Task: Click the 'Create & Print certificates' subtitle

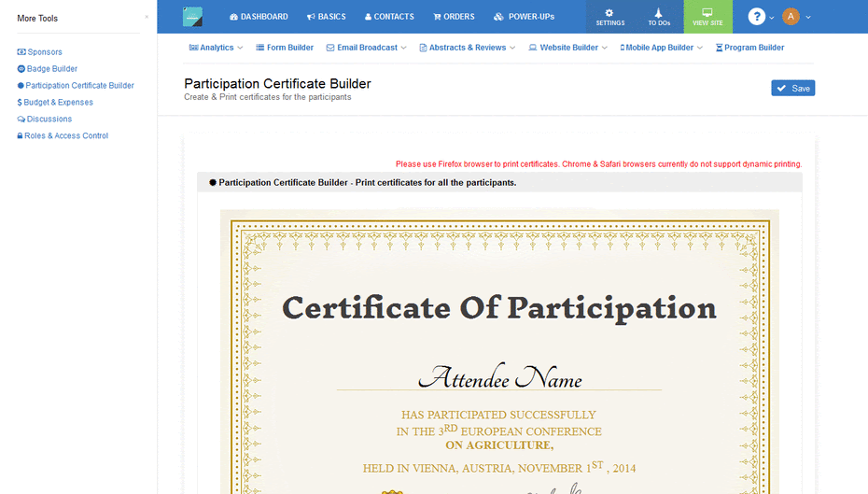Action: pyautogui.click(x=267, y=97)
